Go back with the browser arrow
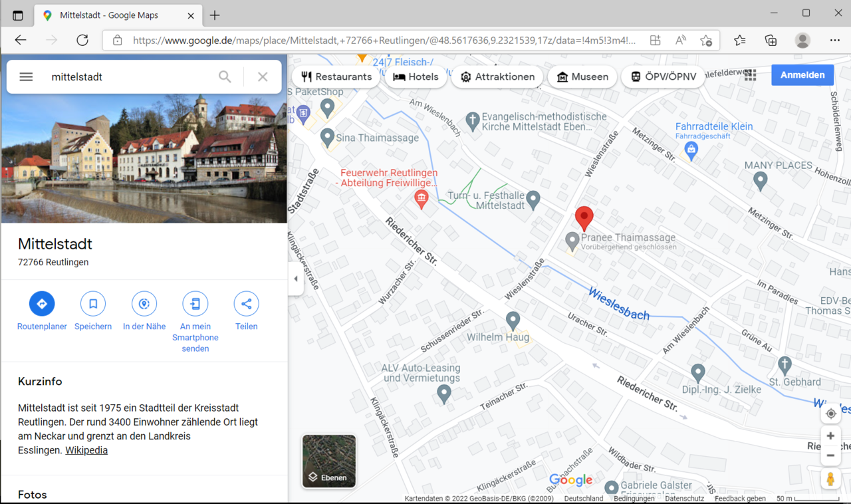851x504 pixels. [21, 41]
